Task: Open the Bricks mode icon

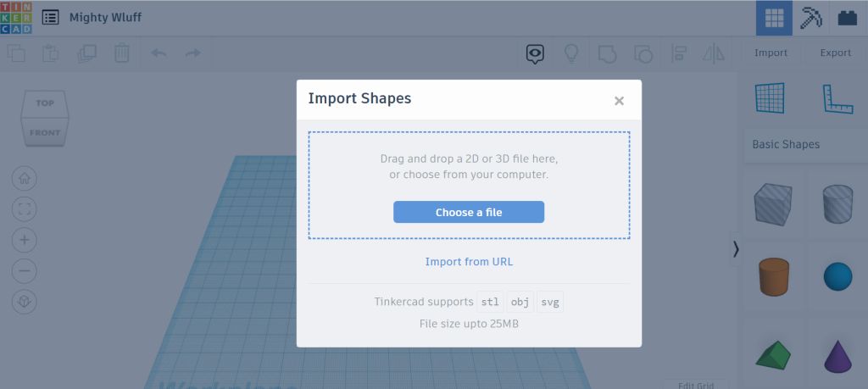Action: tap(847, 18)
